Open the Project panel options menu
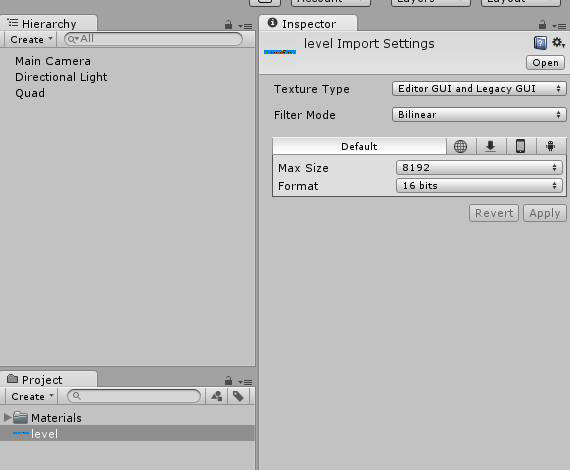 pos(245,382)
